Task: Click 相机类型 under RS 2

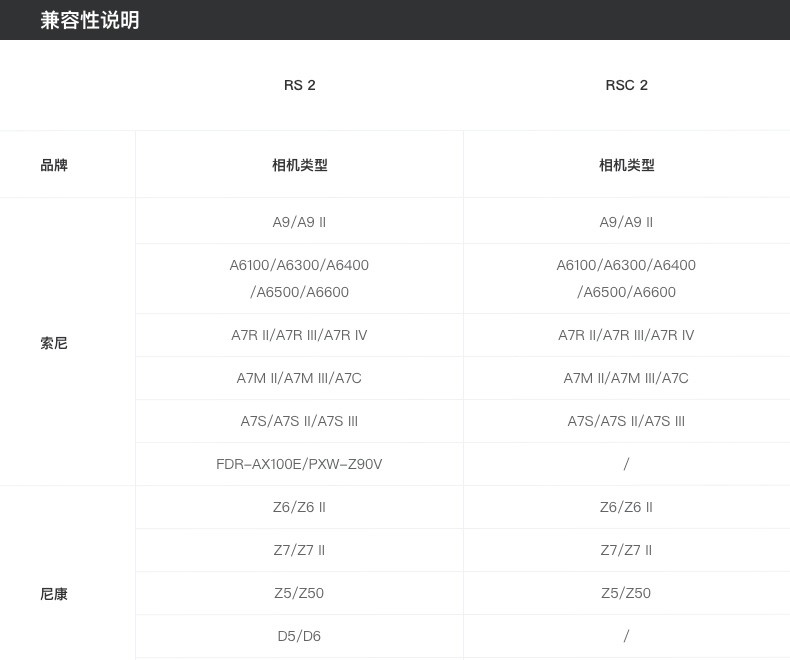Action: 300,165
